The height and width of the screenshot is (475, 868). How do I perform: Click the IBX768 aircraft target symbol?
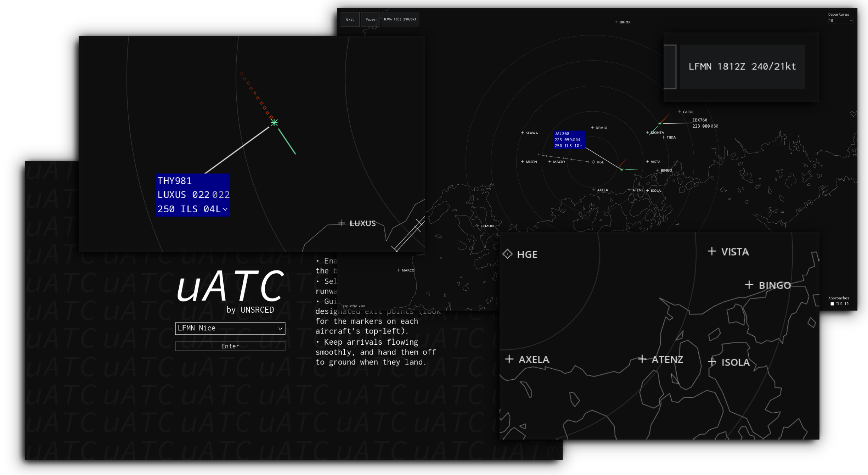click(x=659, y=123)
